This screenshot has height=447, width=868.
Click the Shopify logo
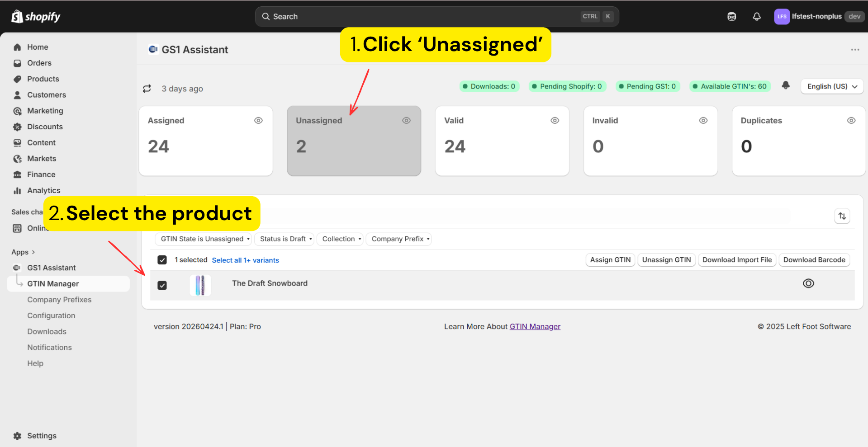(36, 17)
